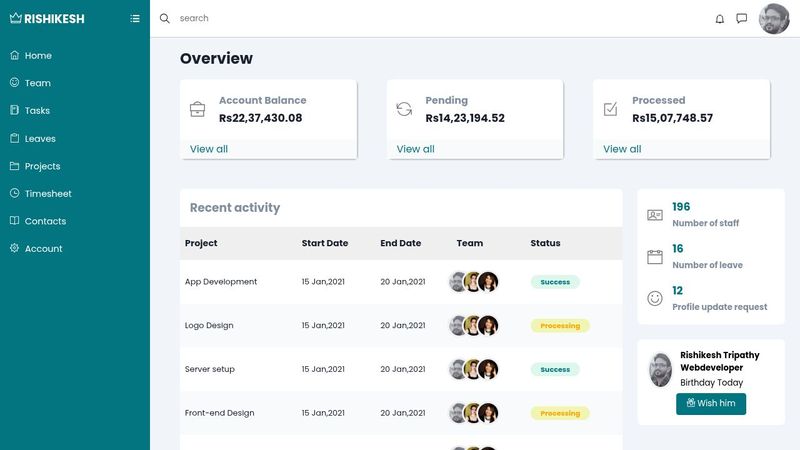This screenshot has width=800, height=450.
Task: Open the chat messages icon
Action: click(x=742, y=18)
